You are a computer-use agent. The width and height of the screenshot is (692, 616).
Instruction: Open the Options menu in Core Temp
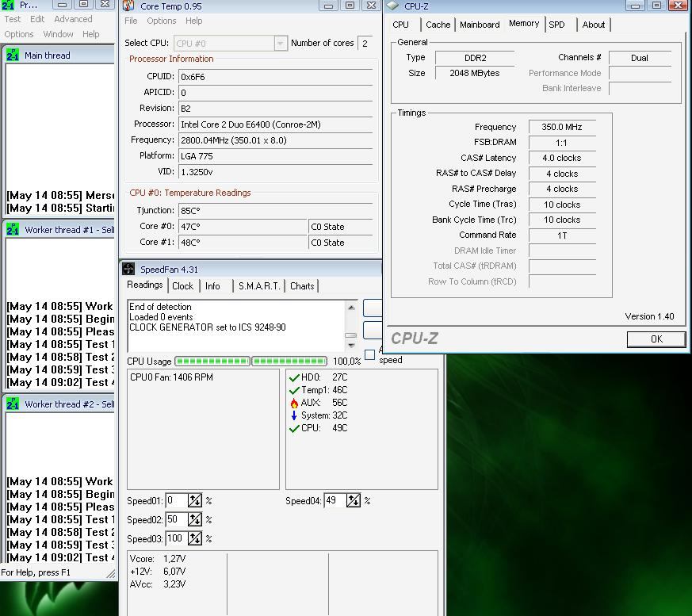pyautogui.click(x=162, y=21)
